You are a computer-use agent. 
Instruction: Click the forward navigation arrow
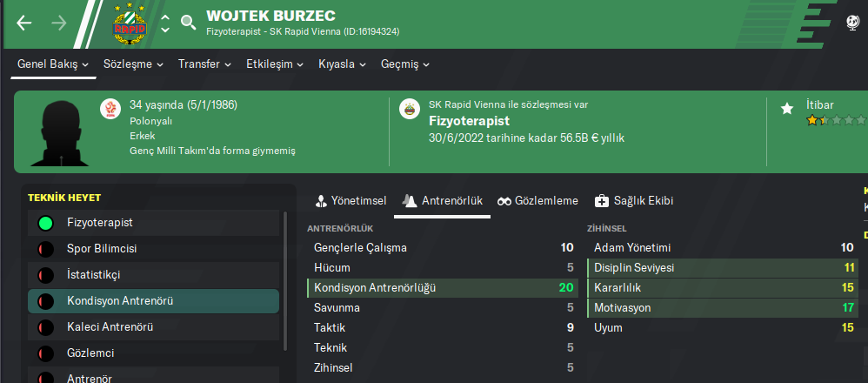(59, 23)
